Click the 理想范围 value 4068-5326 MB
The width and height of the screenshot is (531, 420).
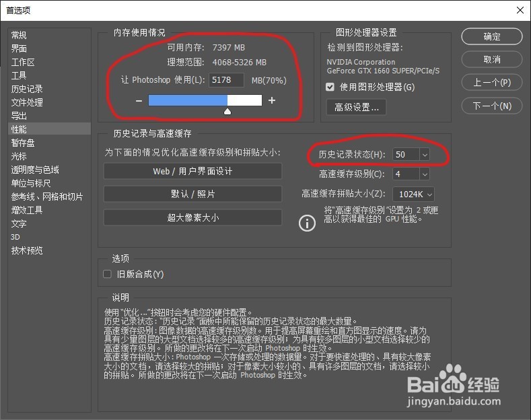click(240, 63)
